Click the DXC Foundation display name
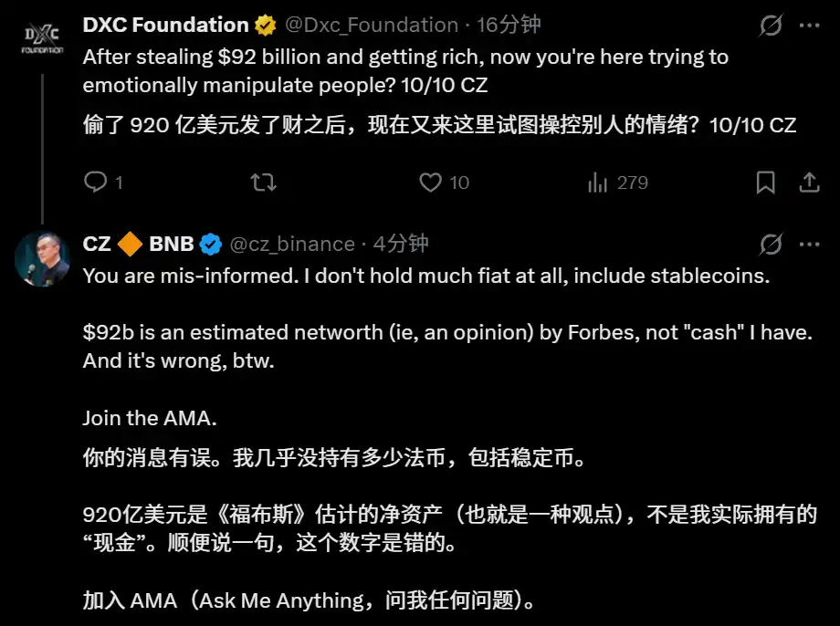The height and width of the screenshot is (626, 840). click(165, 25)
